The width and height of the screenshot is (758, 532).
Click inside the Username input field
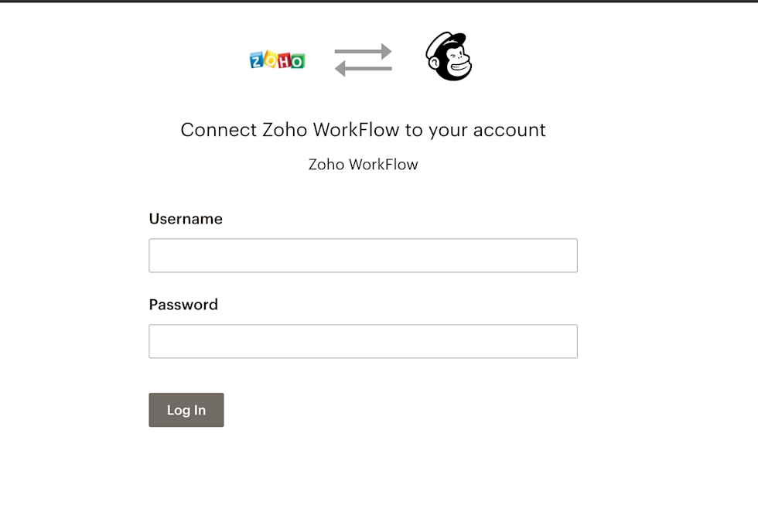pos(363,255)
